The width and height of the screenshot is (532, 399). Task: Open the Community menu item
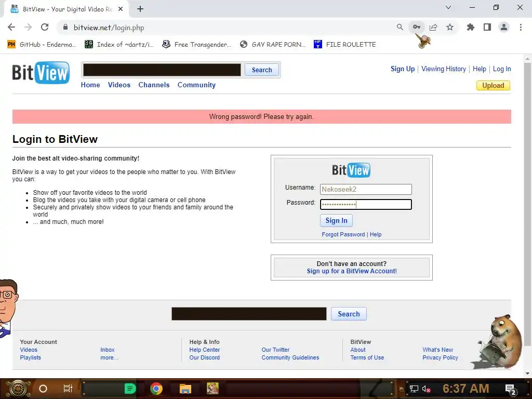point(196,85)
